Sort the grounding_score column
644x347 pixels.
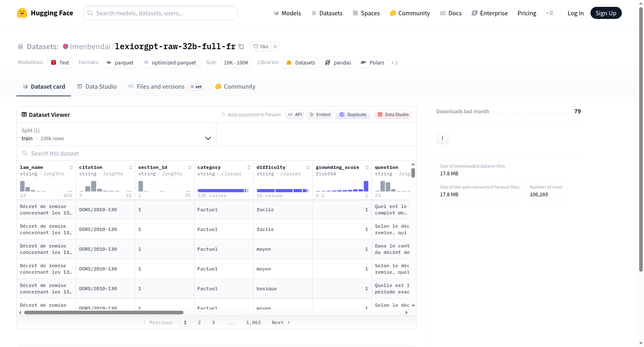[x=367, y=167]
